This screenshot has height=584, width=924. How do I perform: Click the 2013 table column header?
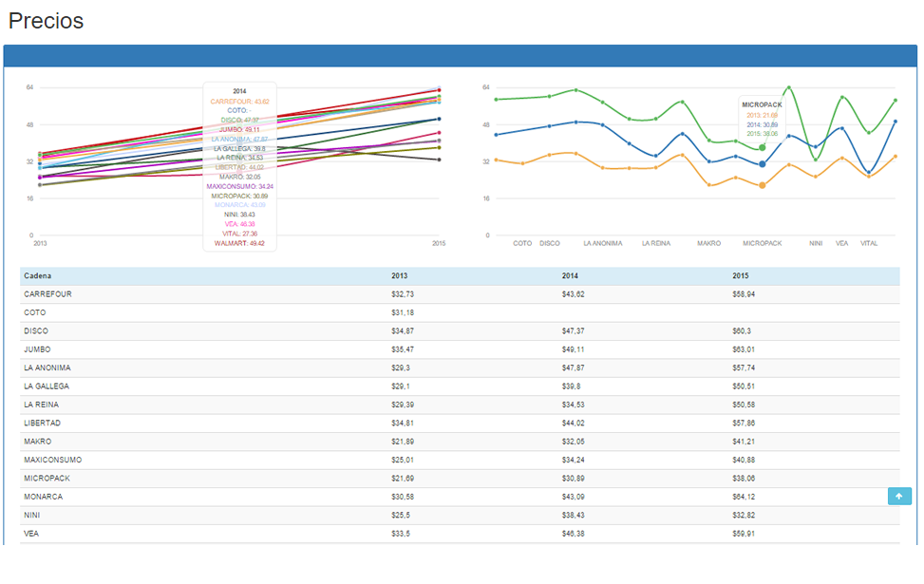[400, 275]
